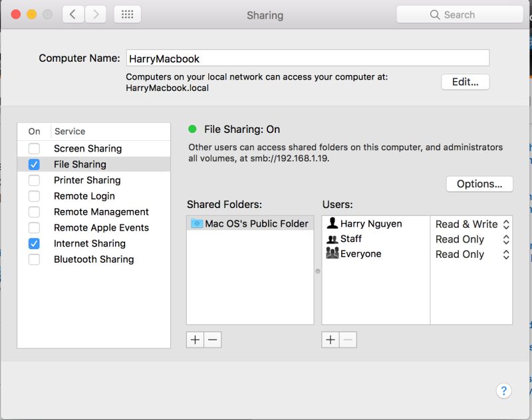Click the On column header

point(34,131)
